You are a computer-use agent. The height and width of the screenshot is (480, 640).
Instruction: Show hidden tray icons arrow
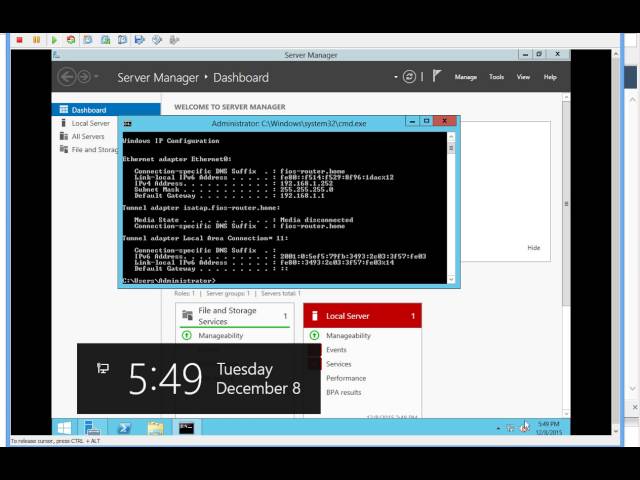point(498,428)
